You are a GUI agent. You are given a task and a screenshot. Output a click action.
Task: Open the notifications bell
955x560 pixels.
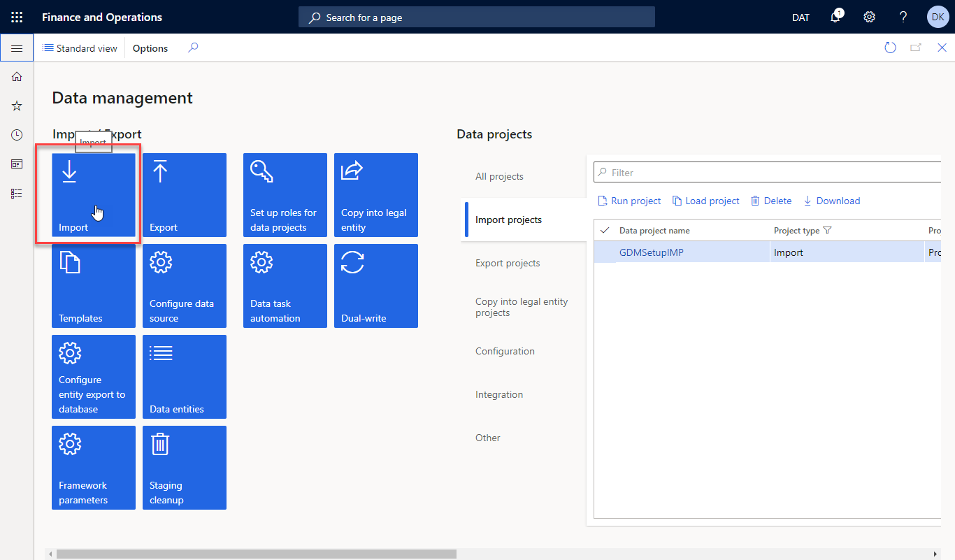point(835,17)
